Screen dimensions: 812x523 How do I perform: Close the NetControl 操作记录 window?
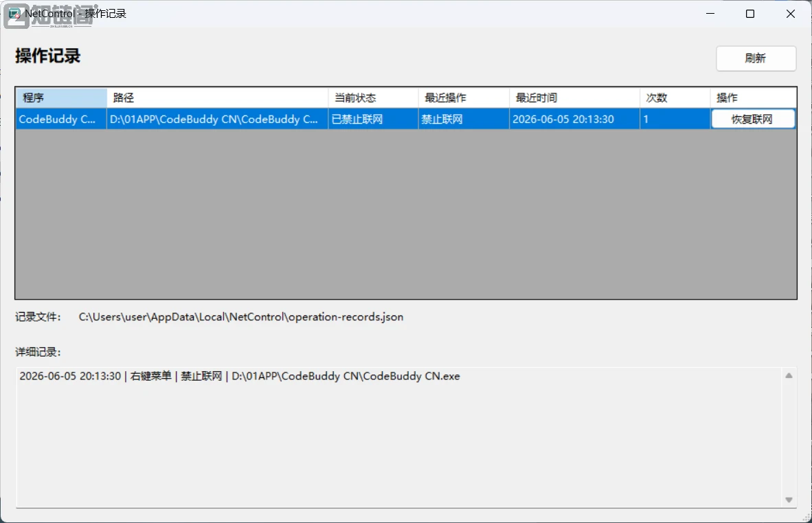790,14
